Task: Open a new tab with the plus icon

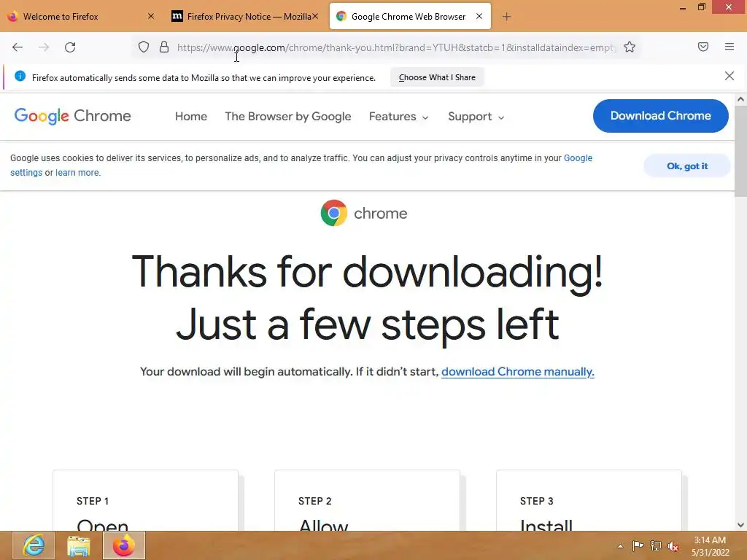Action: click(506, 17)
